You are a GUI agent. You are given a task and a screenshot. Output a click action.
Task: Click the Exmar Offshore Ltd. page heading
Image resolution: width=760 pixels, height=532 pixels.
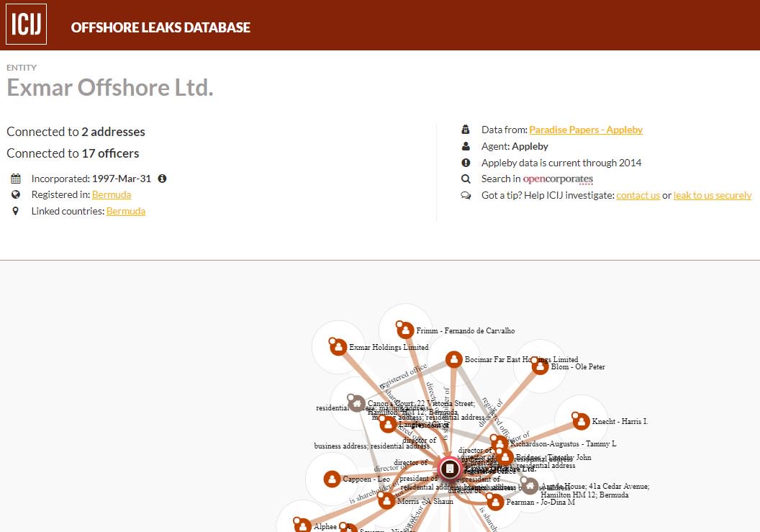pos(110,88)
